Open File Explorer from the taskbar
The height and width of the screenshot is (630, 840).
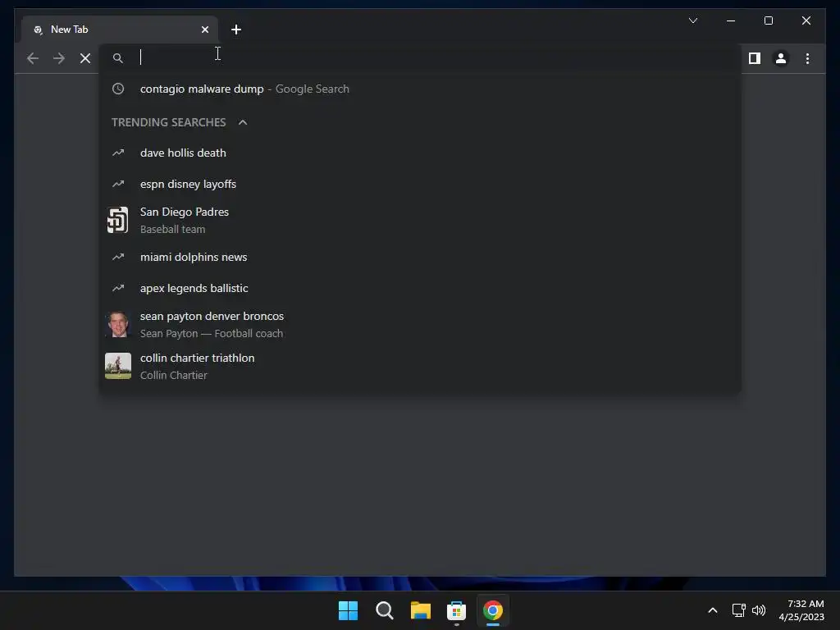[421, 610]
